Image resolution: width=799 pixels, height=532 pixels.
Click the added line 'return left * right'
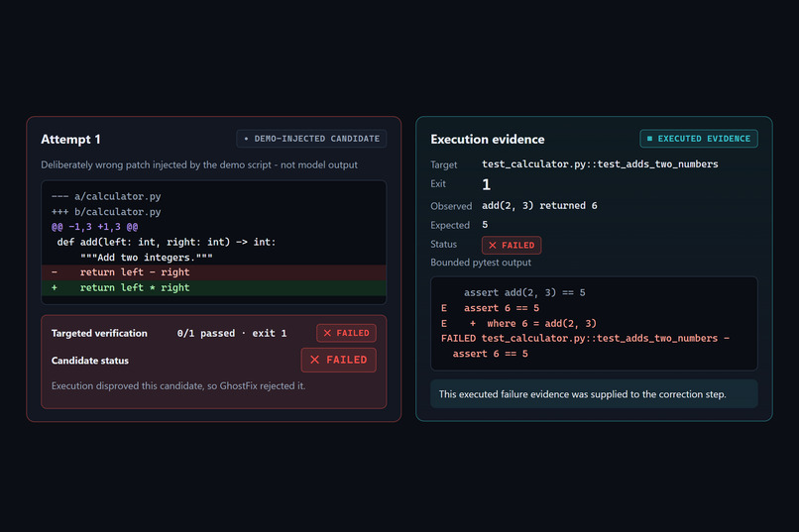tap(213, 287)
